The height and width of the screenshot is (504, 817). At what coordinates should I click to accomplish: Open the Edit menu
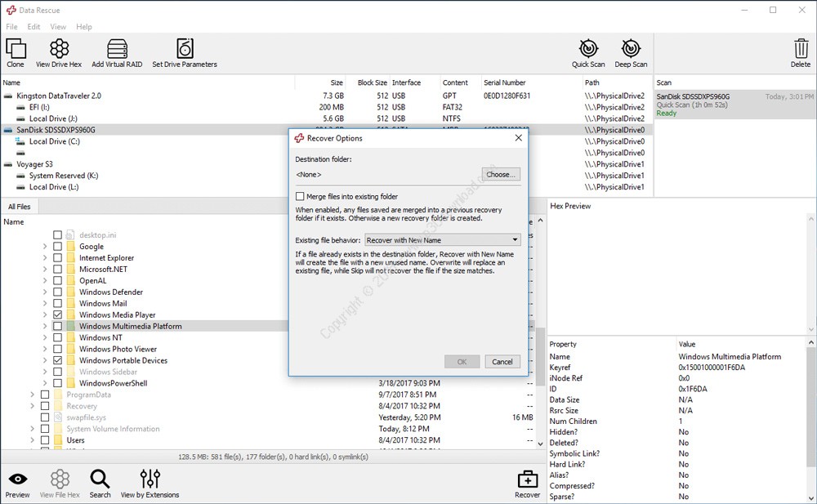(x=33, y=27)
